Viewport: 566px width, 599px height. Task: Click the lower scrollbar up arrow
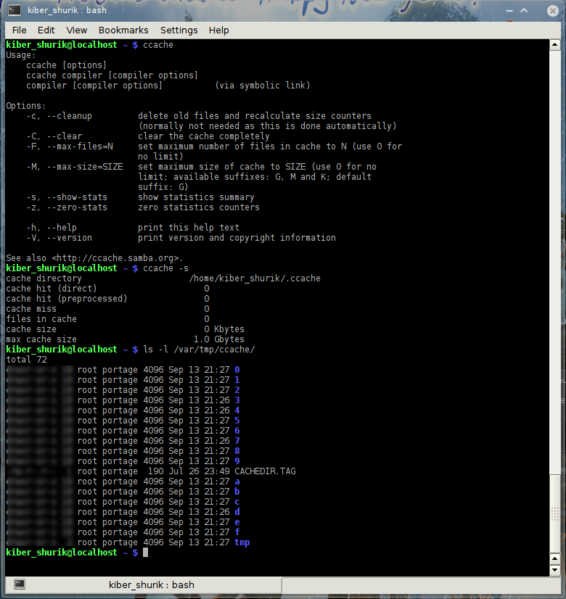click(x=555, y=559)
